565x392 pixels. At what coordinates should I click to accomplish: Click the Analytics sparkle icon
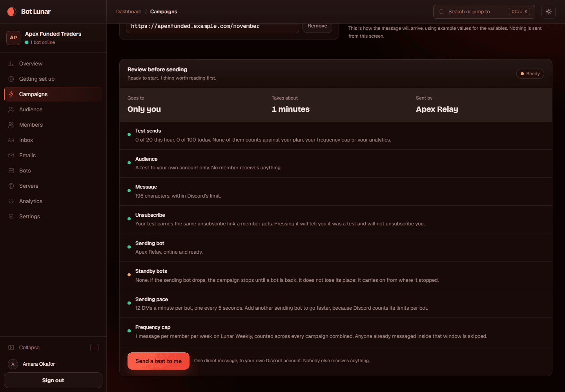[x=11, y=201]
